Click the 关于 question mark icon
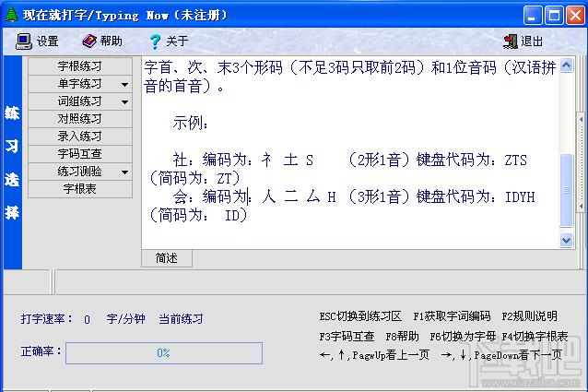 pyautogui.click(x=155, y=42)
